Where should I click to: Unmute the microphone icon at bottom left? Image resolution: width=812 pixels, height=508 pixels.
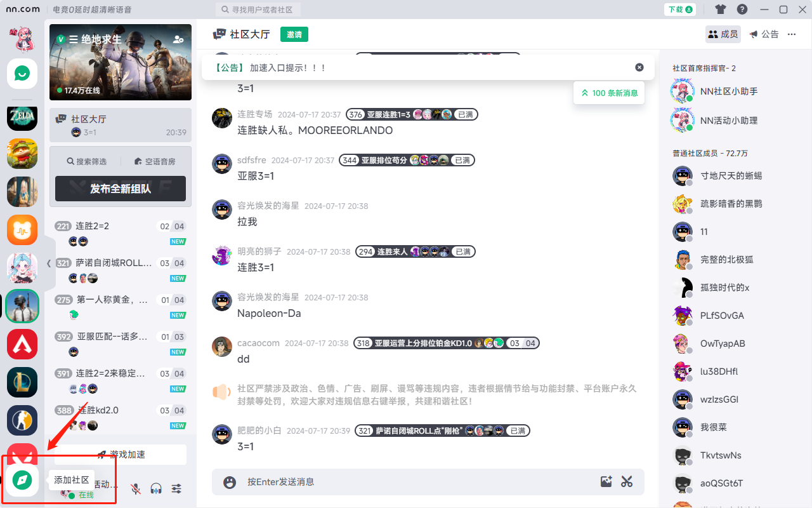pos(134,488)
